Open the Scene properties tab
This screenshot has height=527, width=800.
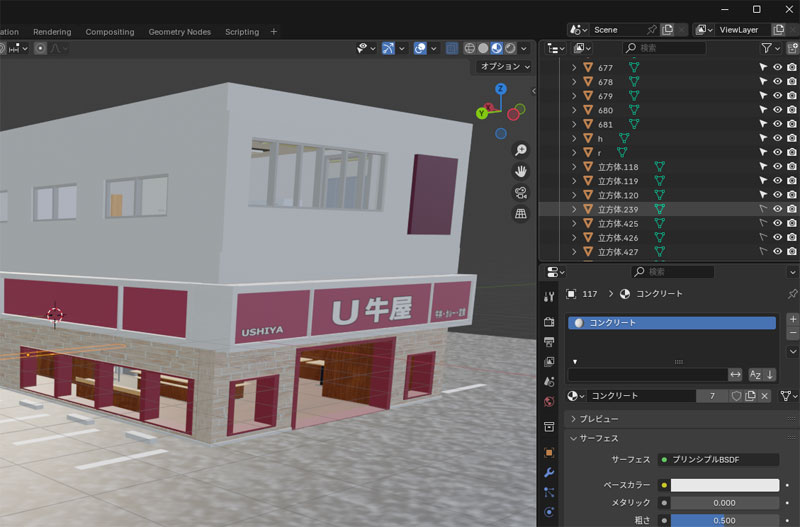[549, 382]
